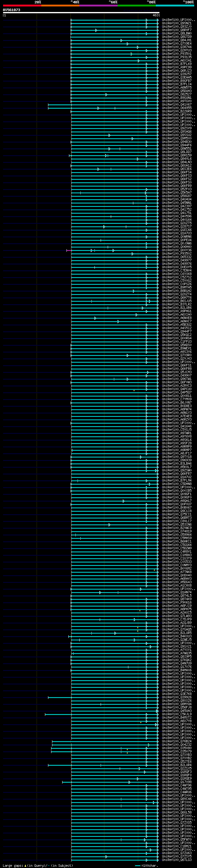The image size is (197, 868).
Task: Choose hit UniRef100_Q8GTD9
Action: click(x=176, y=37)
